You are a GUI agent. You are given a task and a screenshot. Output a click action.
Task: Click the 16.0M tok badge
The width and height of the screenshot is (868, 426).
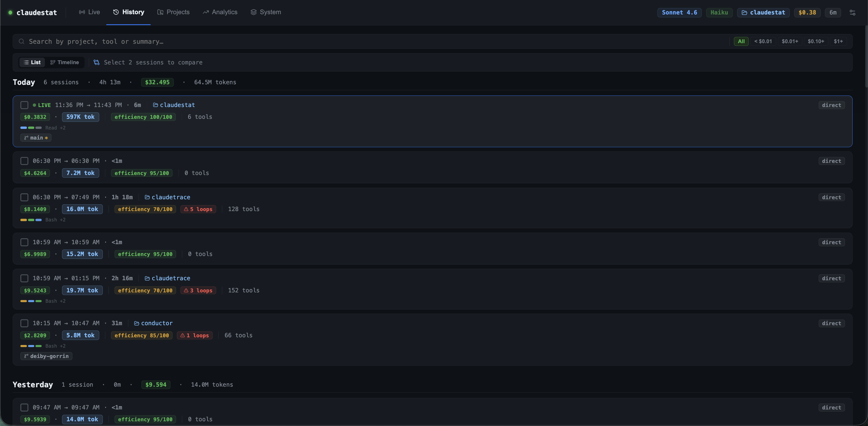(82, 209)
